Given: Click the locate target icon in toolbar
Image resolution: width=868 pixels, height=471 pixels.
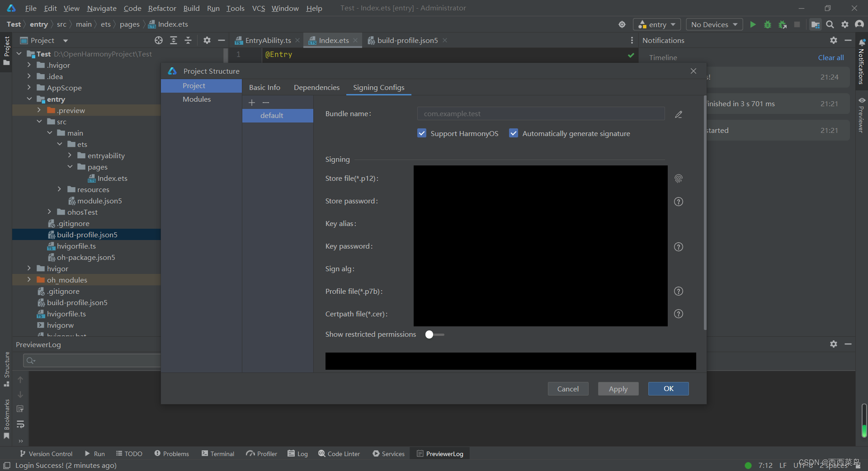Looking at the screenshot, I should pos(622,24).
